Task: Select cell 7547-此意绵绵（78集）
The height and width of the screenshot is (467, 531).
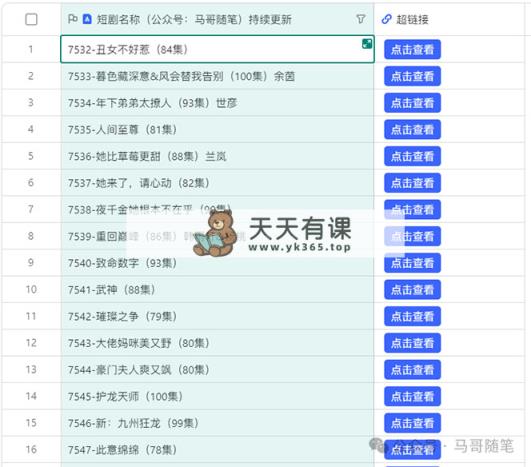Action: [x=217, y=450]
